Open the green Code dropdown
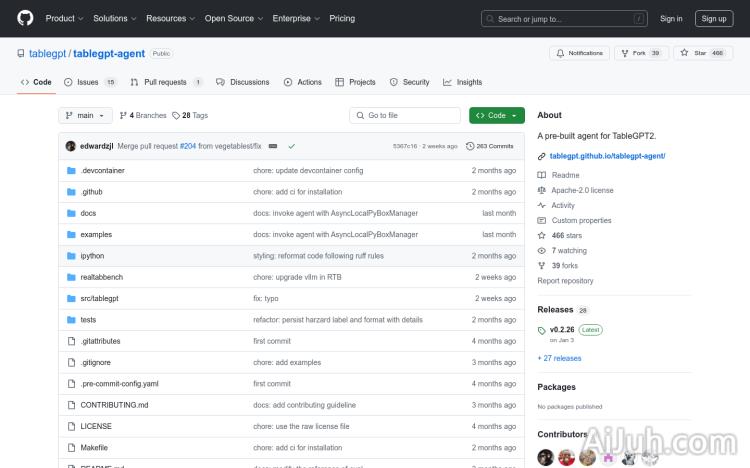 pos(496,115)
